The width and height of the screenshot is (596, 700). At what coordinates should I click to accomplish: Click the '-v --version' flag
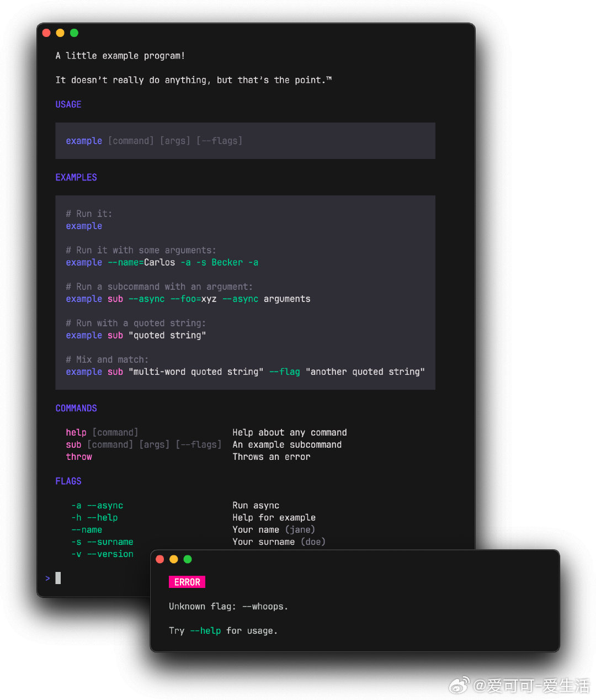102,554
